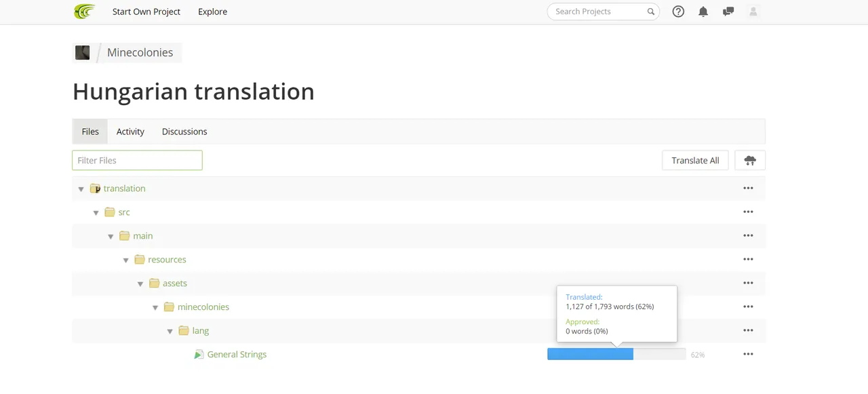Click the 62% progress label
This screenshot has width=868, height=394.
[x=698, y=355]
